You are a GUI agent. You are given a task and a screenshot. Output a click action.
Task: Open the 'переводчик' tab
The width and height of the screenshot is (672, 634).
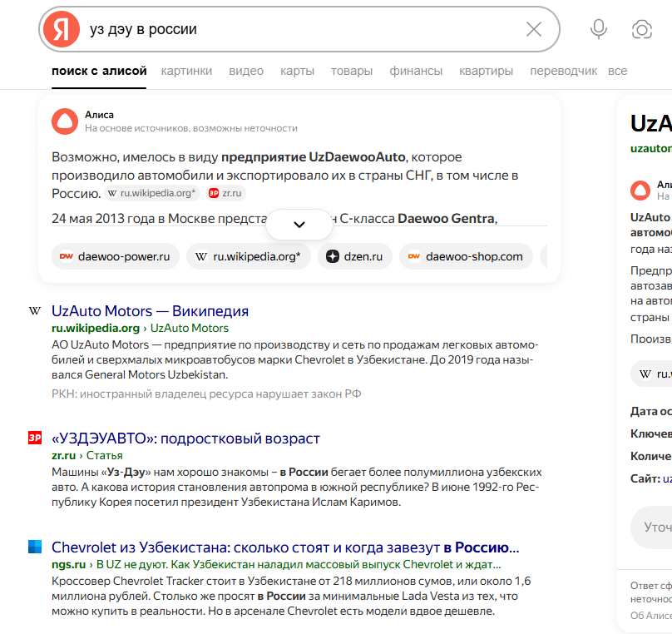563,71
